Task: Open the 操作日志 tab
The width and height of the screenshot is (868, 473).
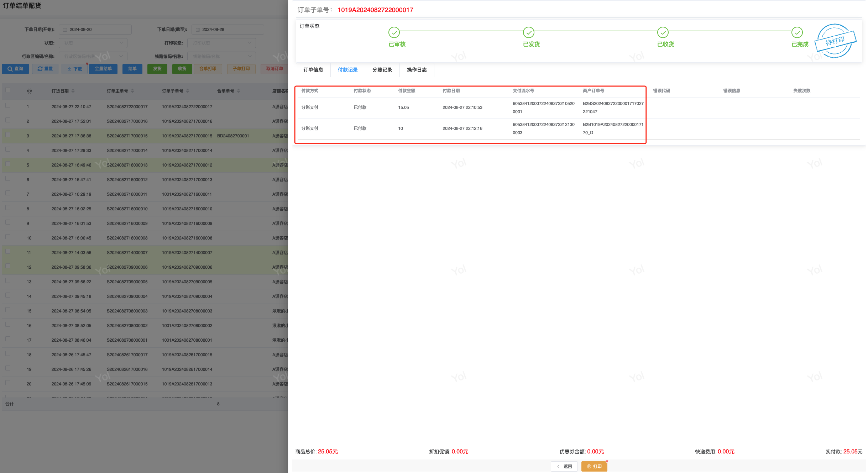Action: [x=417, y=70]
